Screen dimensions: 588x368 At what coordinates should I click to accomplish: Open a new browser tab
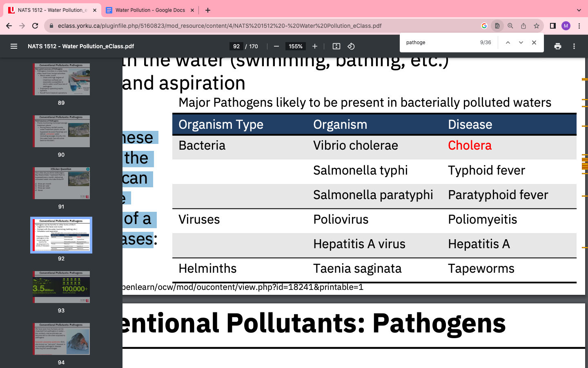(208, 10)
